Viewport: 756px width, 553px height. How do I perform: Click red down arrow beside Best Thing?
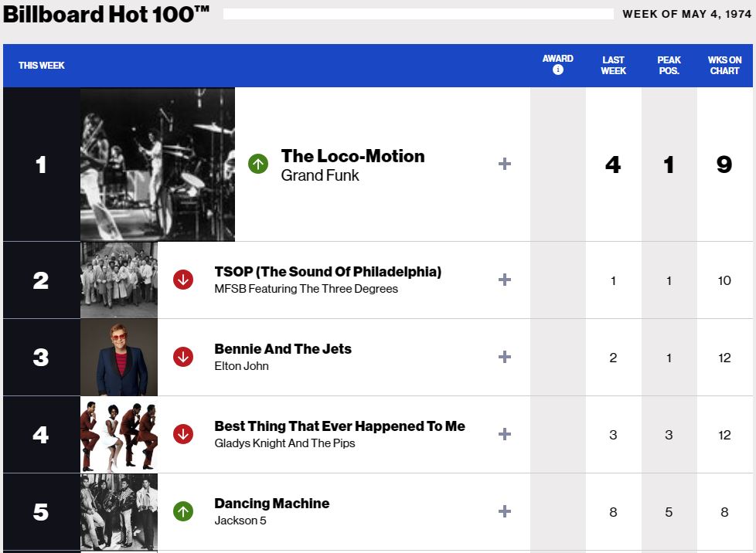tap(183, 434)
